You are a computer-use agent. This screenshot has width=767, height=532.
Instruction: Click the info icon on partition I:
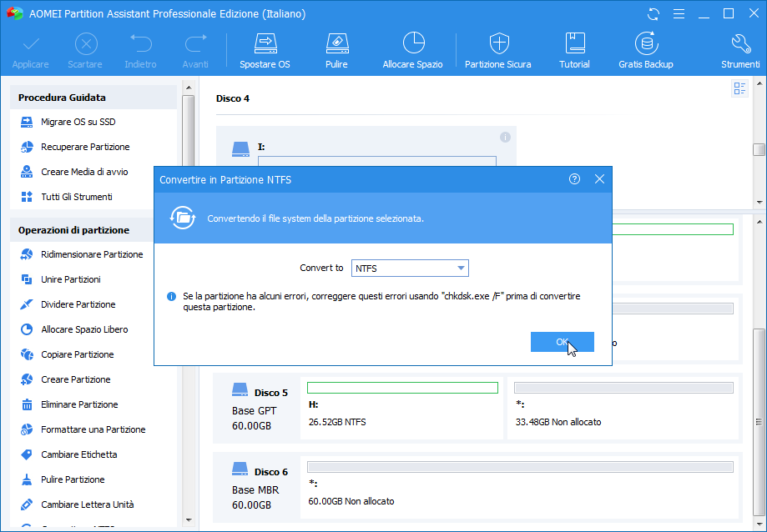click(x=505, y=137)
